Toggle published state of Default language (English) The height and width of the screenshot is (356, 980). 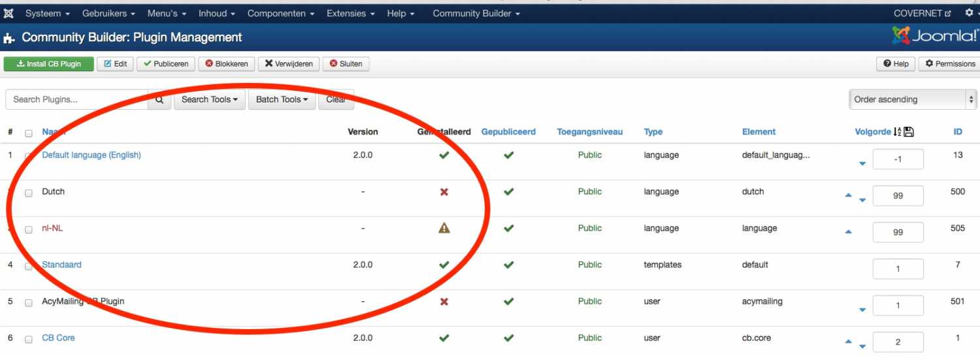[x=509, y=155]
